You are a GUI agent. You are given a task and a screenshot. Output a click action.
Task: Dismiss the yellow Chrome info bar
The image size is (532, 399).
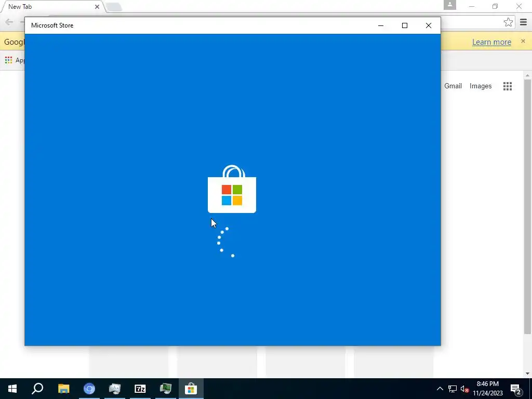pos(523,41)
